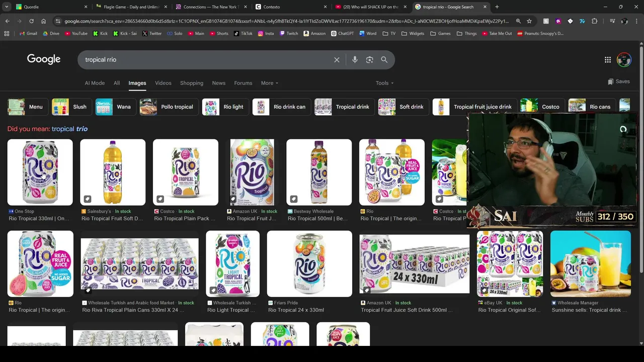Open Google Lens image search icon
Screen dimensions: 644x362
[370, 60]
